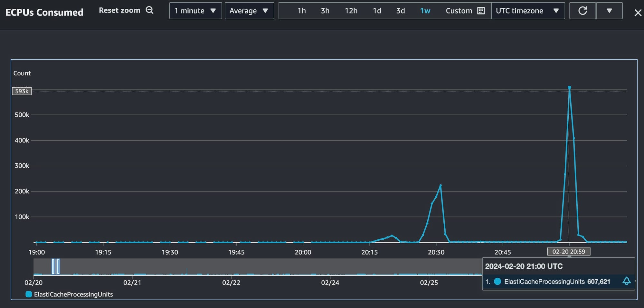Select the 3h time range
The height and width of the screenshot is (308, 644).
[325, 11]
